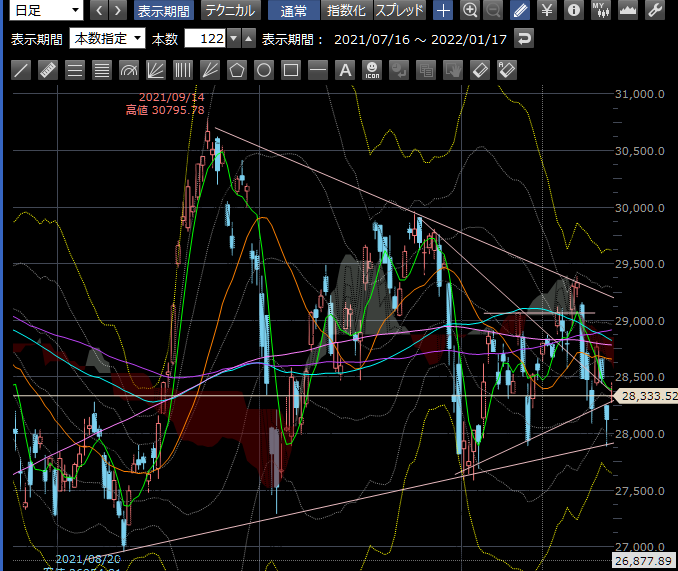Open settings with the wrench icon
Screen dimensions: 678x571
656,11
